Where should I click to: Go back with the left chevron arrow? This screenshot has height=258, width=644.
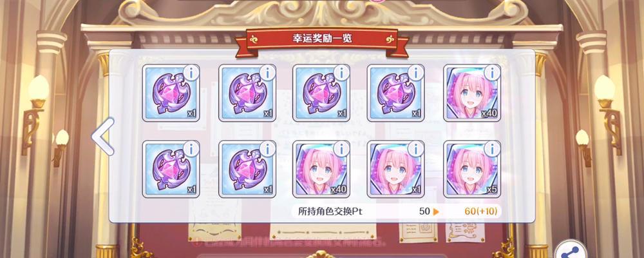pyautogui.click(x=102, y=137)
